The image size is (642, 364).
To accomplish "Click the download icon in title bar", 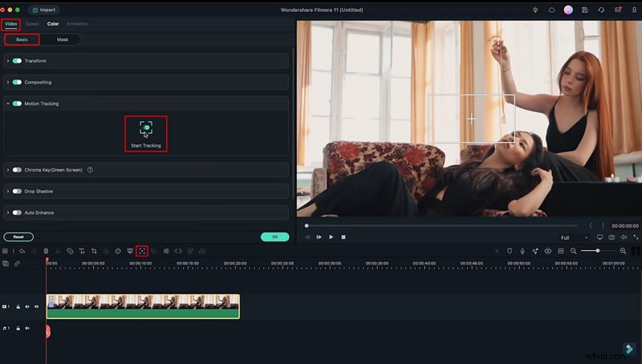I will click(x=634, y=10).
